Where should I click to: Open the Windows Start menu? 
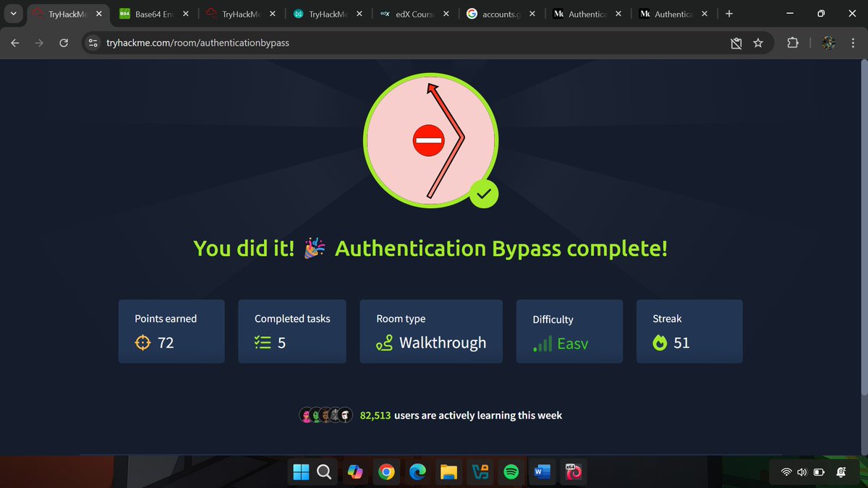301,471
